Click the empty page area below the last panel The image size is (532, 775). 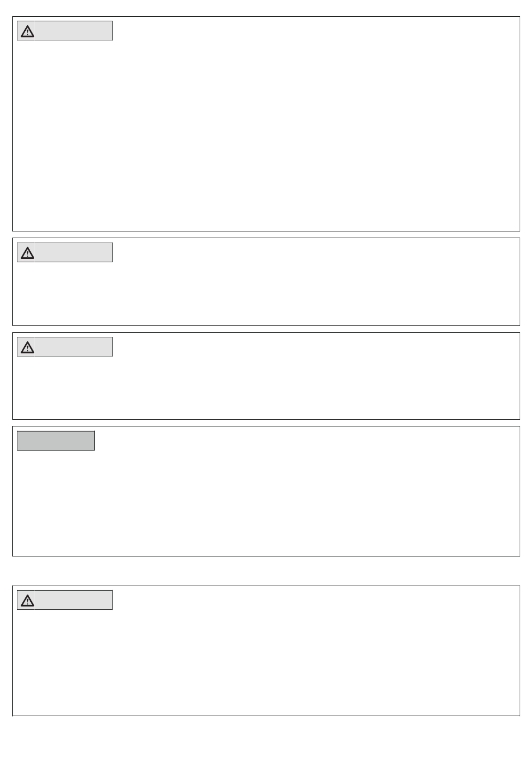tap(266, 745)
